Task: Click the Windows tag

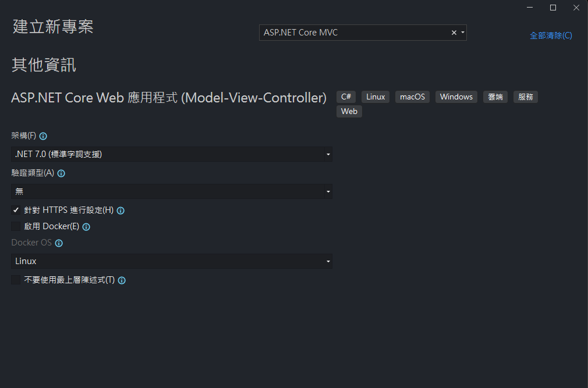Action: coord(456,97)
